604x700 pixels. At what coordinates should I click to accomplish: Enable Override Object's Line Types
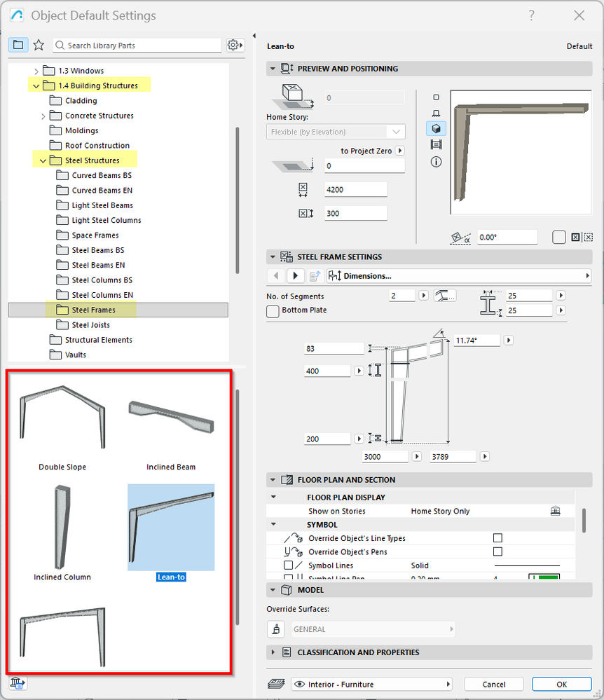[497, 538]
